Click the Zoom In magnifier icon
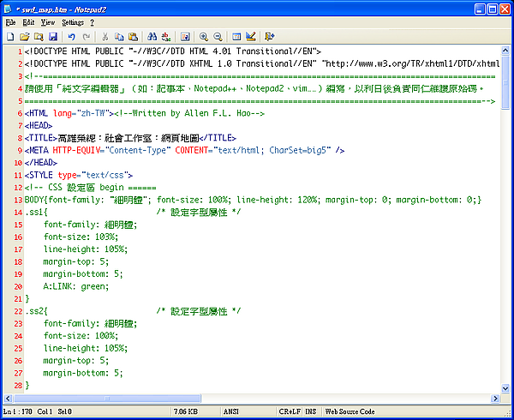 [204, 37]
